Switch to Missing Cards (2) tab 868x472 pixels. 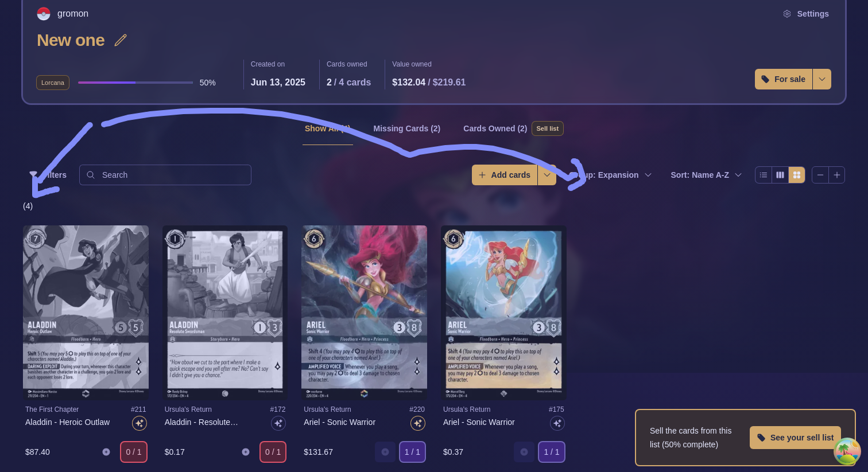(407, 128)
